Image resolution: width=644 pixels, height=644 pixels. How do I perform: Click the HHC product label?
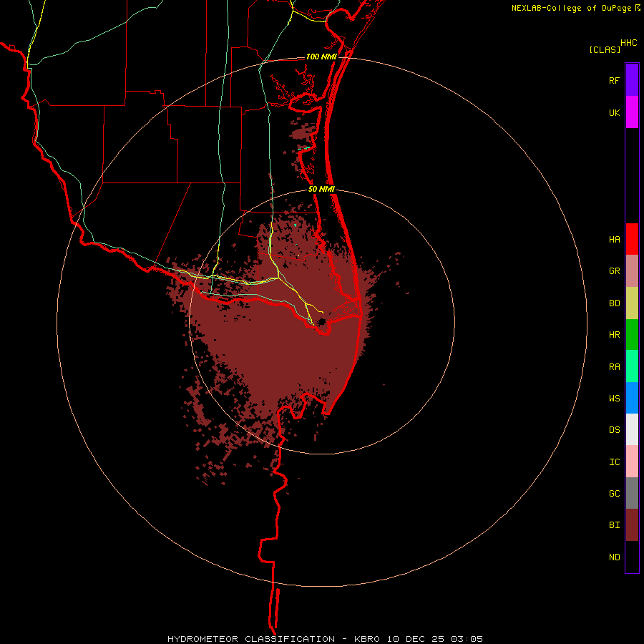pyautogui.click(x=628, y=43)
